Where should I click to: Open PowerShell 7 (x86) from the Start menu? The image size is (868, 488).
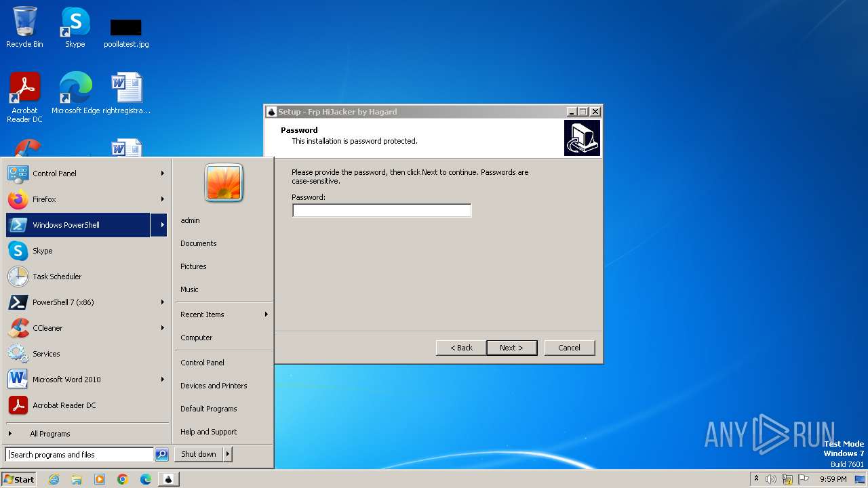(x=78, y=302)
